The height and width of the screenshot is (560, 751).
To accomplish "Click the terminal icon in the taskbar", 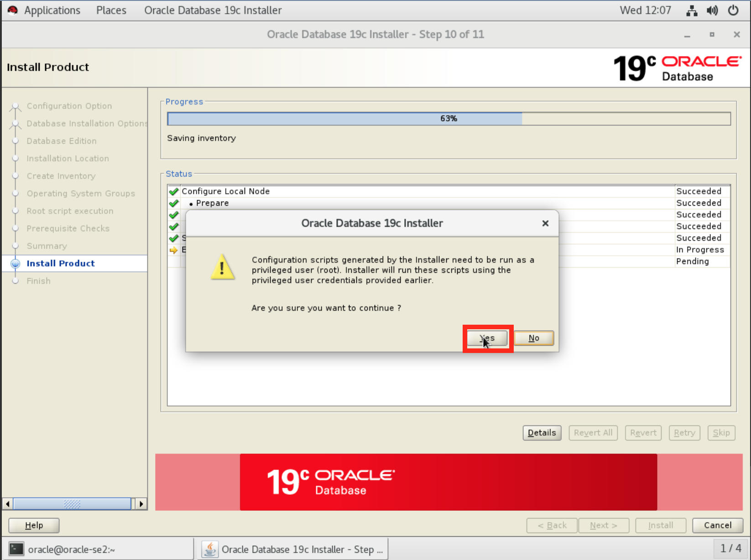I will [16, 549].
